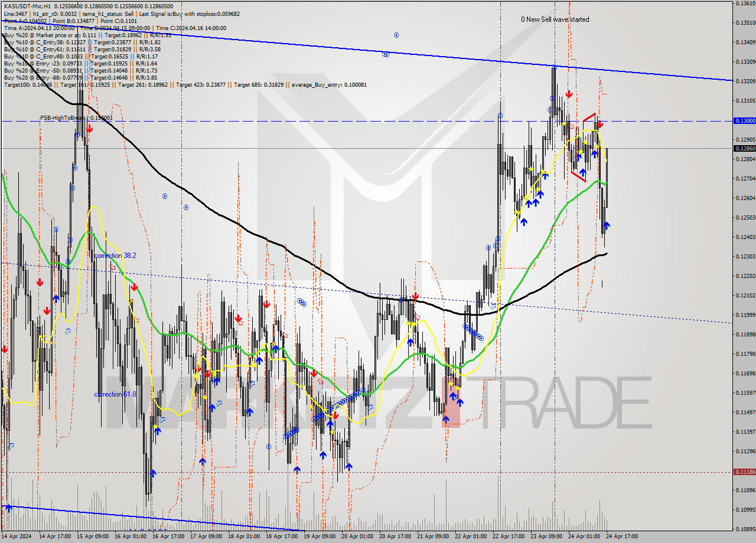The width and height of the screenshot is (756, 543).
Task: Click the 0.13510 price axis value
Action: click(746, 22)
